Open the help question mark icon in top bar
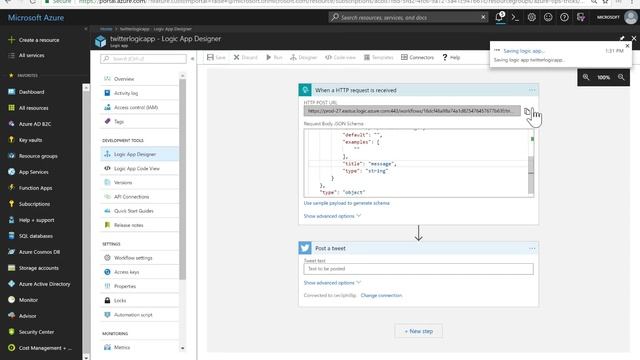Viewport: 640px width, 360px height. coord(564,18)
